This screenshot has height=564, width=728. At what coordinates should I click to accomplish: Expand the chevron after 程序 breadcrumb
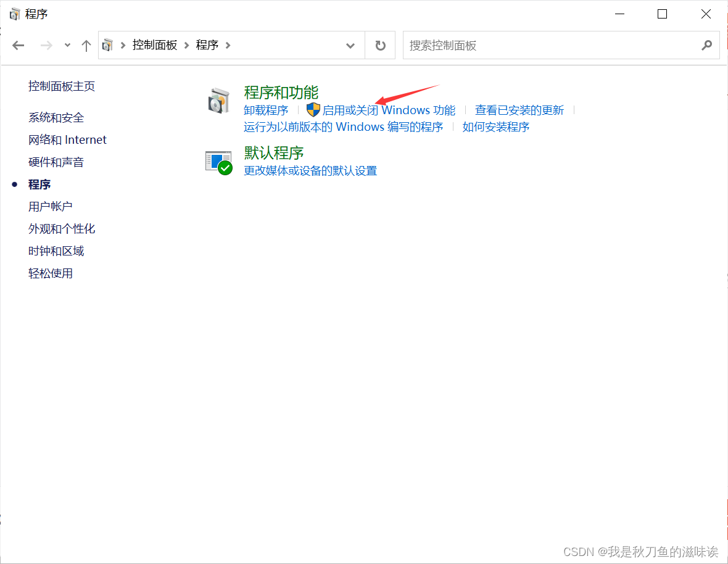point(228,45)
